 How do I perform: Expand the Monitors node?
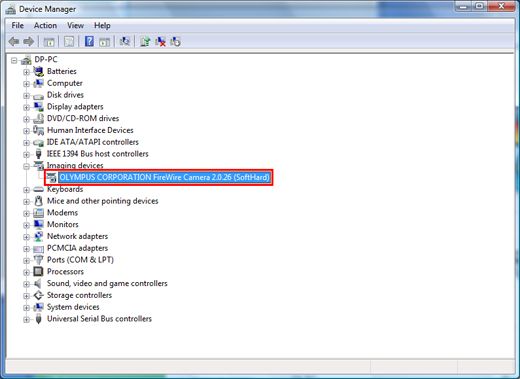click(26, 225)
